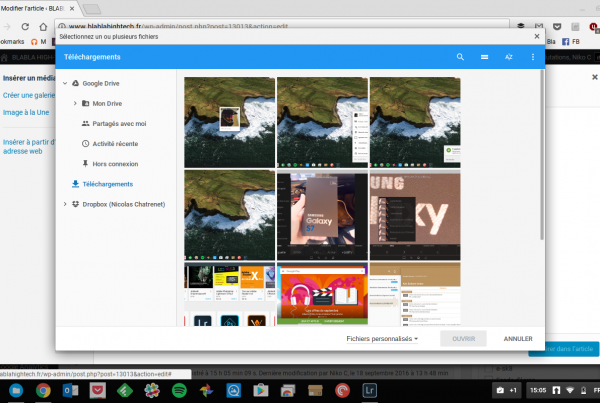
Task: Select the Galaxy S7 box thumbnail
Action: (x=322, y=215)
